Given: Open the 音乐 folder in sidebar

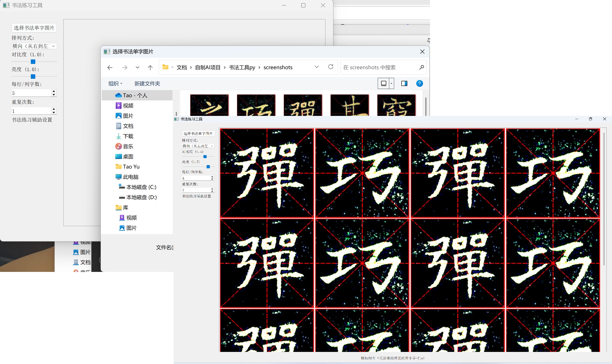Looking at the screenshot, I should tap(128, 146).
